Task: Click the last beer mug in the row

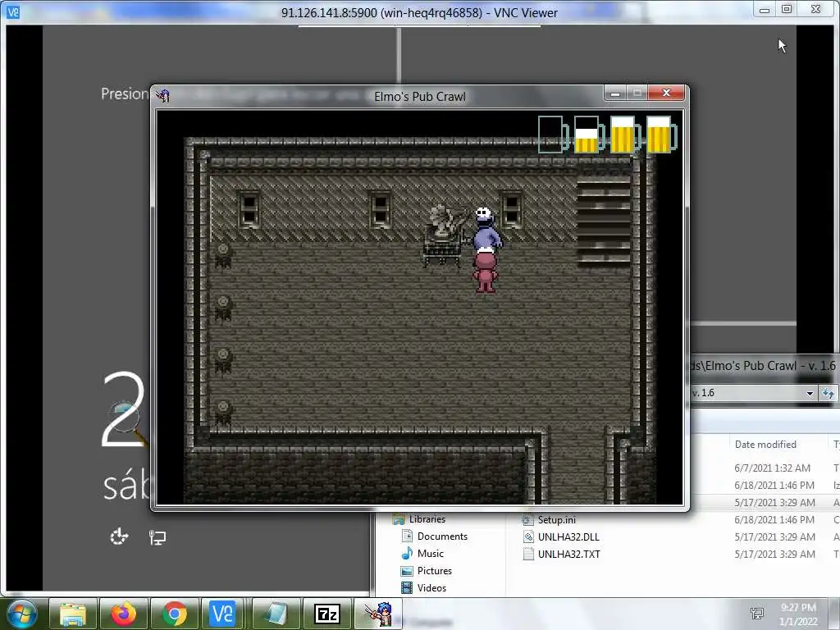Action: tap(661, 135)
